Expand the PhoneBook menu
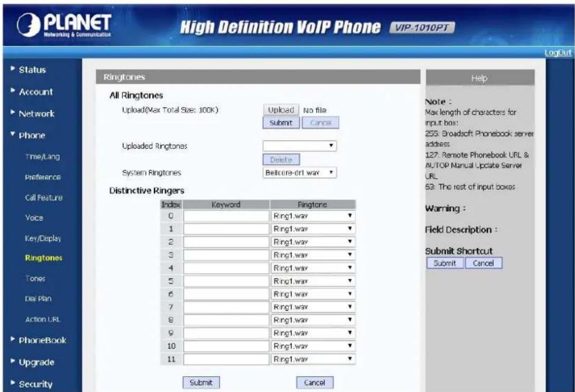The height and width of the screenshot is (392, 575). [42, 340]
